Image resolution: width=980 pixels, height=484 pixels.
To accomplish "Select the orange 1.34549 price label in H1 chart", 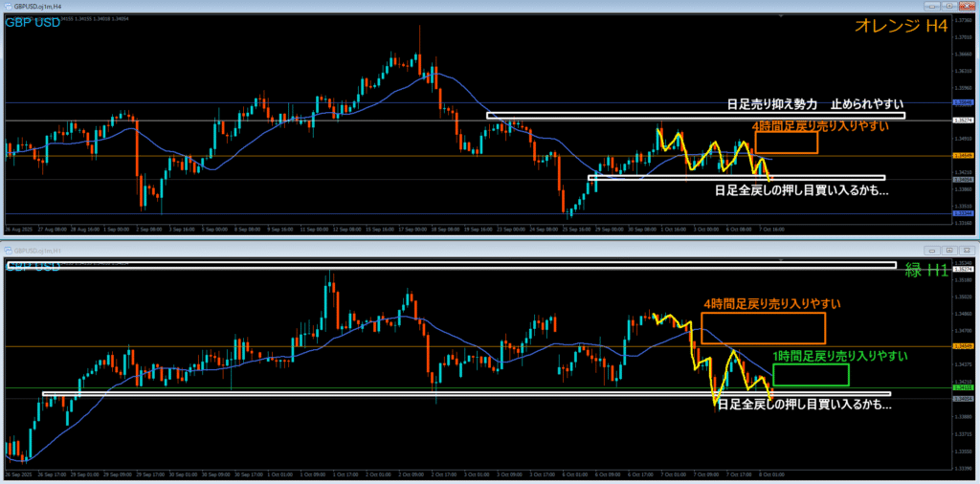I will tap(962, 346).
